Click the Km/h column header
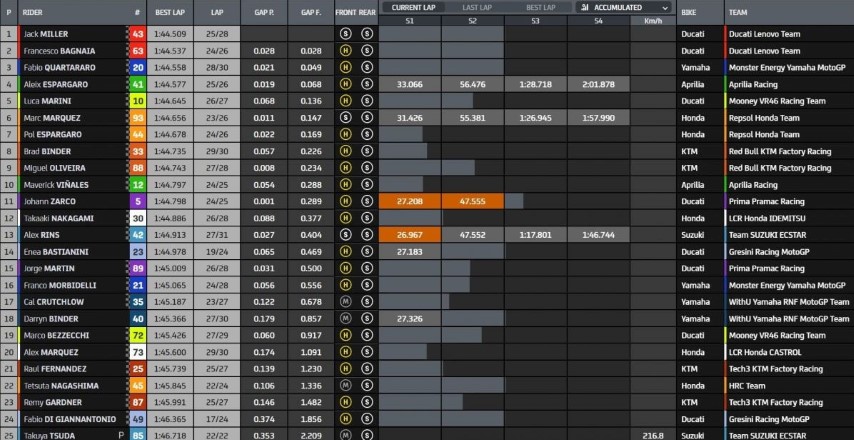This screenshot has width=854, height=440. point(653,21)
